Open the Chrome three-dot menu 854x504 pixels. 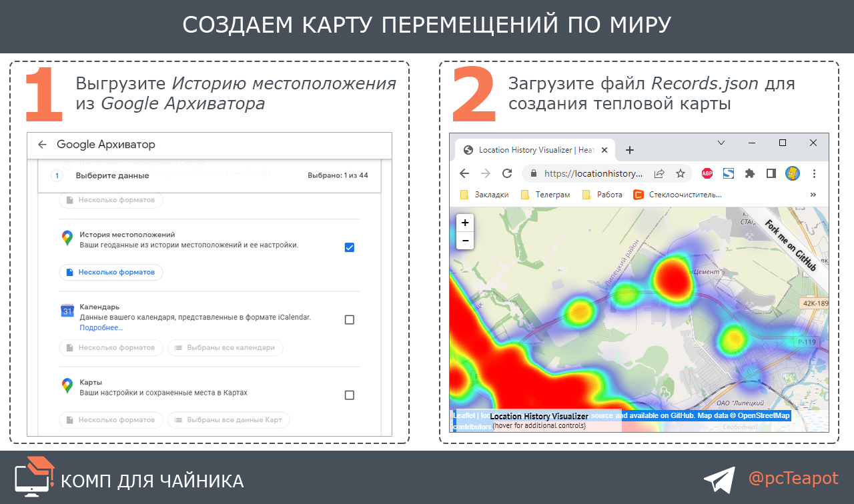(814, 173)
